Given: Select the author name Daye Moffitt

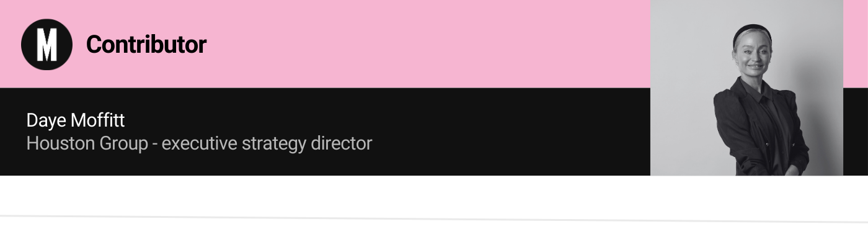Looking at the screenshot, I should point(76,120).
